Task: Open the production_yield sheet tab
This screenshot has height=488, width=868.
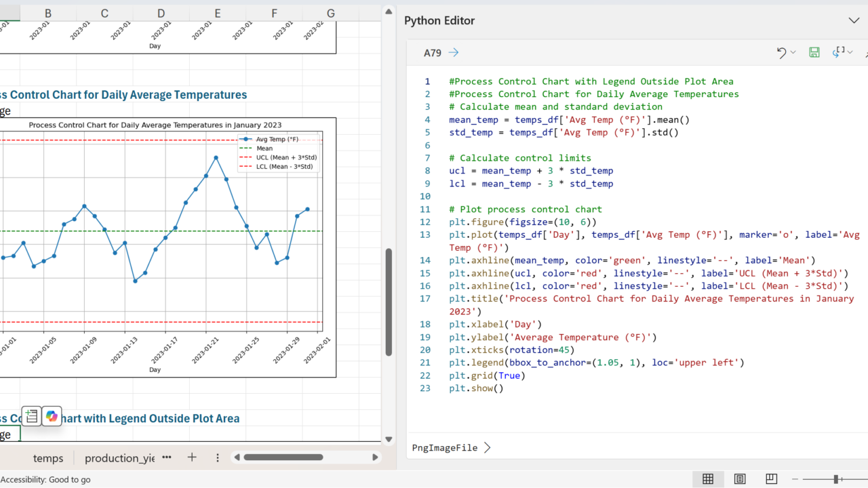Action: pos(119,458)
